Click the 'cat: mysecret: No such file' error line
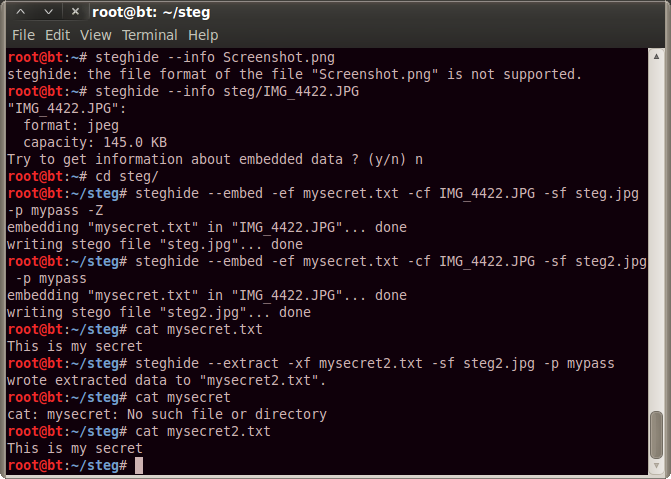 click(x=167, y=414)
